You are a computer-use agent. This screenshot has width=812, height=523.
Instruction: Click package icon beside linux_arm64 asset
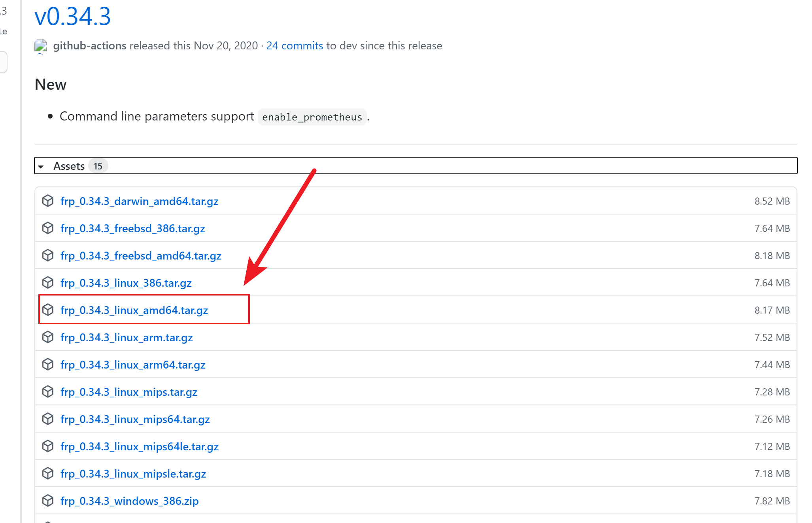click(x=48, y=364)
